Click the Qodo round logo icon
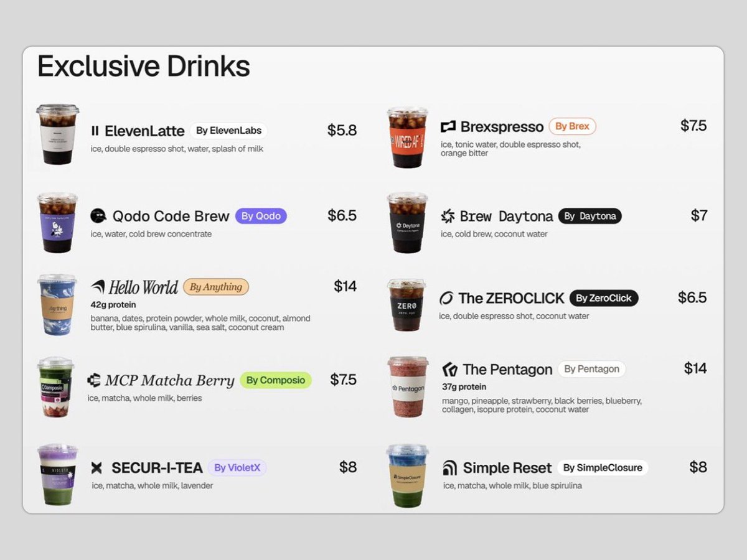This screenshot has width=747, height=560. click(x=98, y=216)
